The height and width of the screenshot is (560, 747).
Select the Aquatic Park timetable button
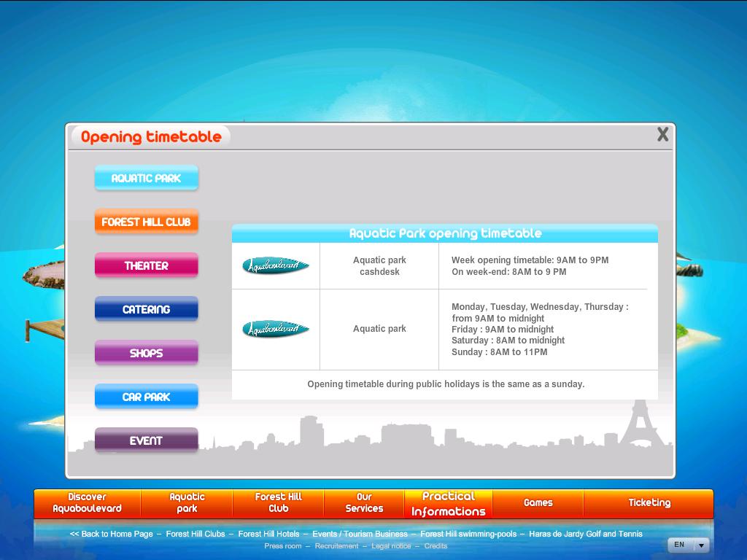(x=146, y=178)
